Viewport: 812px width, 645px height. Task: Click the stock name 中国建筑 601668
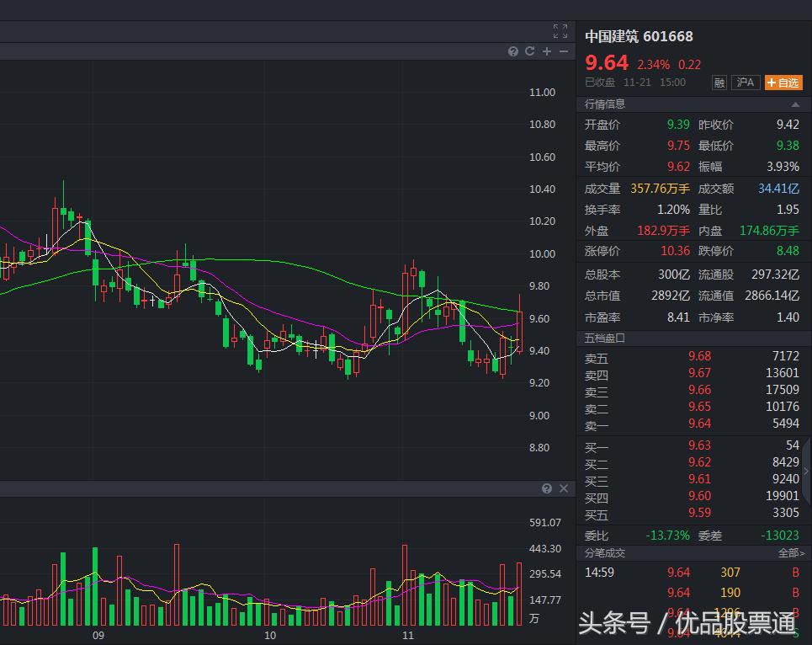tap(639, 36)
